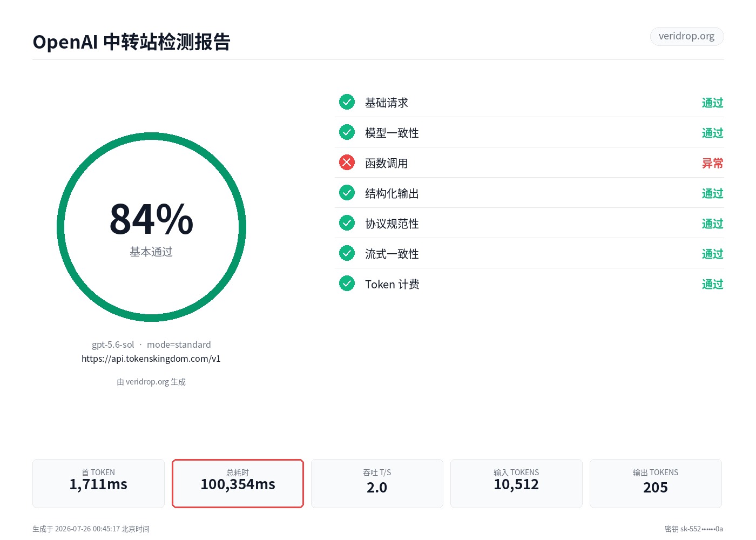This screenshot has width=756, height=540.
Task: Select the 输入 TOKENS 10,512 card
Action: pyautogui.click(x=516, y=483)
